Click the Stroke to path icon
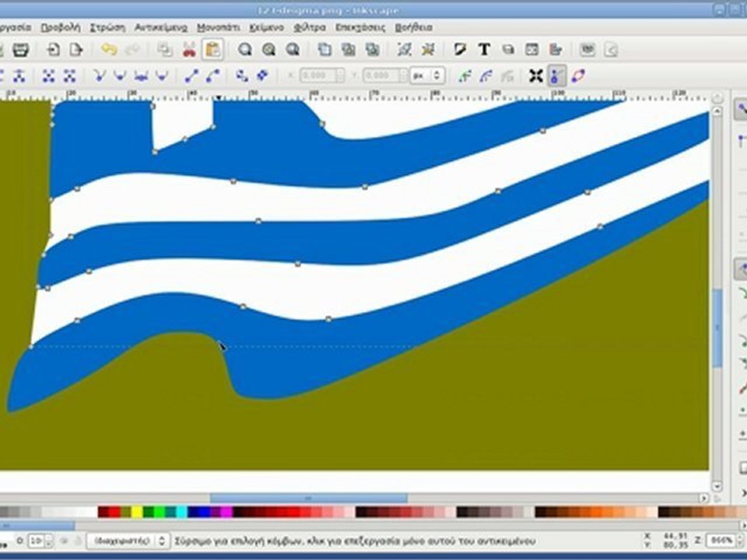Screen dimensions: 747x560 coord(262,75)
